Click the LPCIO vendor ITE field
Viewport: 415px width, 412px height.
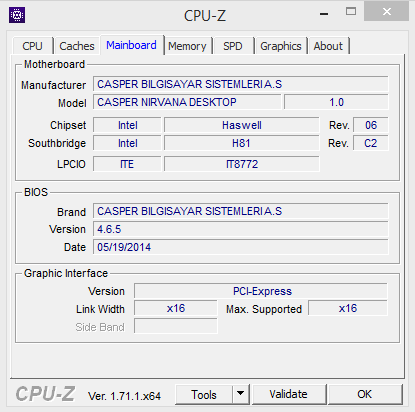[x=127, y=164]
